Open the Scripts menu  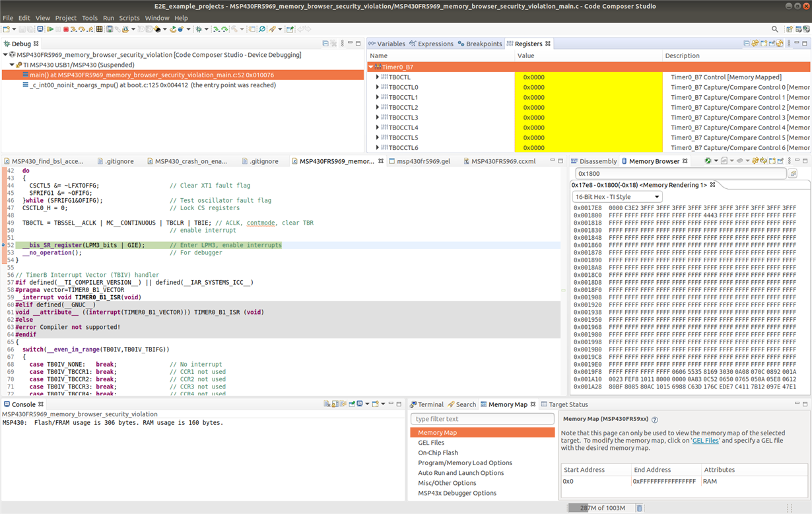coord(129,18)
